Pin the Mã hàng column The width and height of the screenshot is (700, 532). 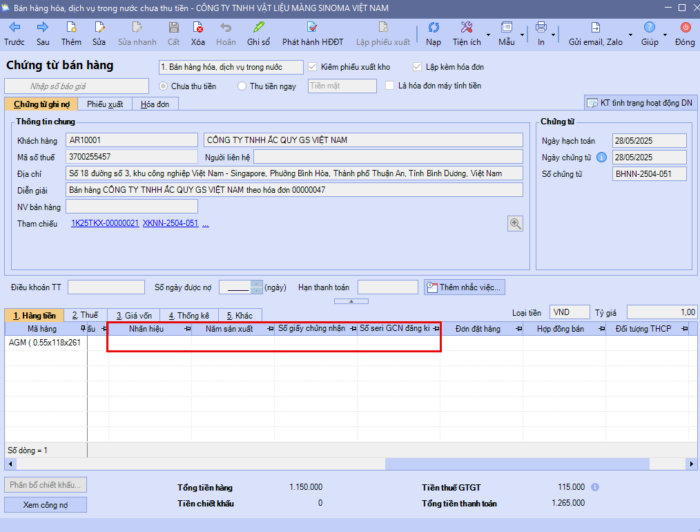point(83,329)
